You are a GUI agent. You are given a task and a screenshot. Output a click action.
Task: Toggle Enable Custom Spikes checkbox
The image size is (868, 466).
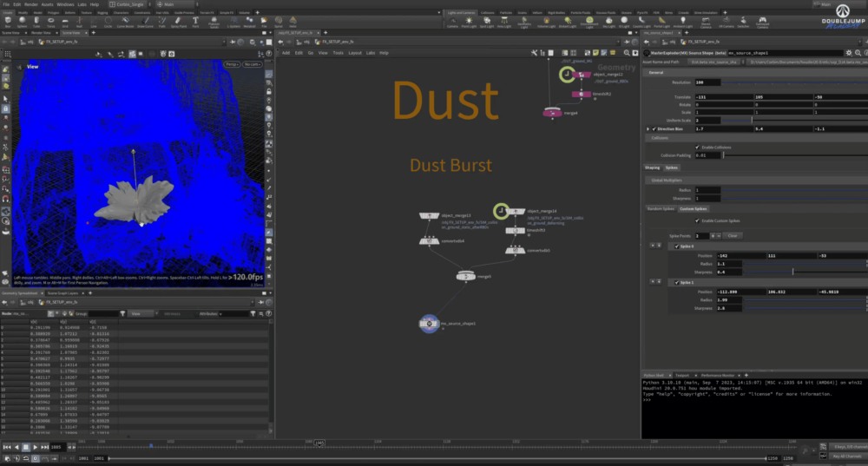tap(698, 220)
